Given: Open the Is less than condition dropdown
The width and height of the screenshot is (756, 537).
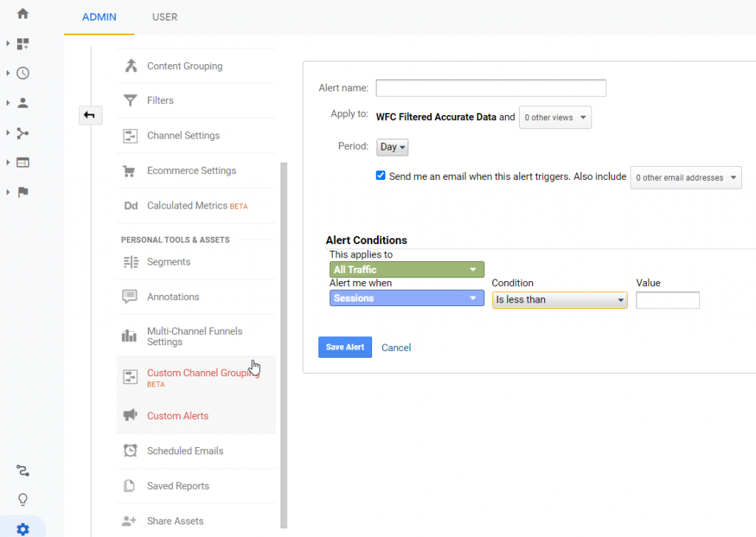Looking at the screenshot, I should pos(560,299).
